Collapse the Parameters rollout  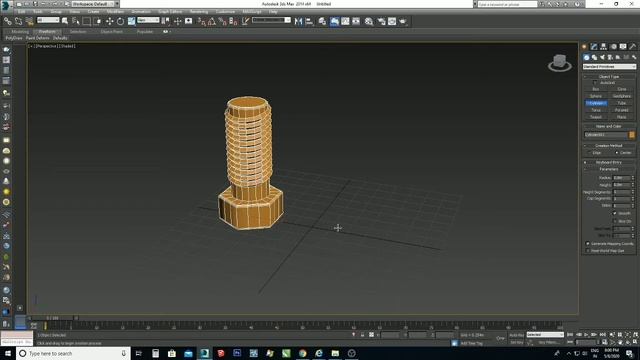coord(609,169)
